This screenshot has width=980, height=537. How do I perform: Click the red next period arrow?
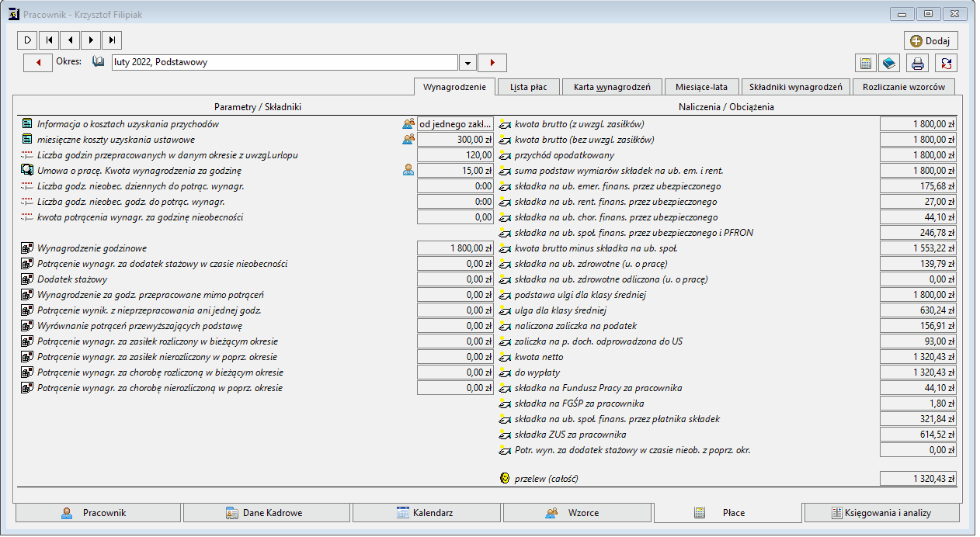[492, 63]
